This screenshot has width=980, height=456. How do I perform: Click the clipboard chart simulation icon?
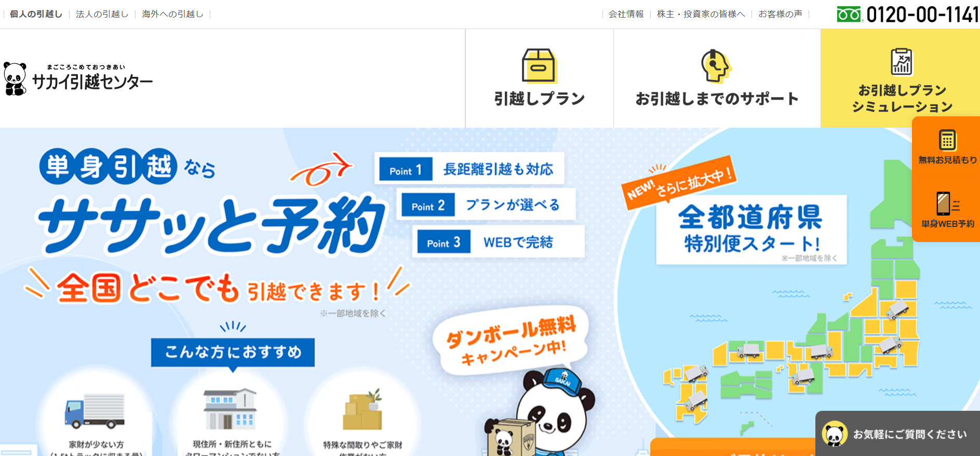[x=902, y=62]
